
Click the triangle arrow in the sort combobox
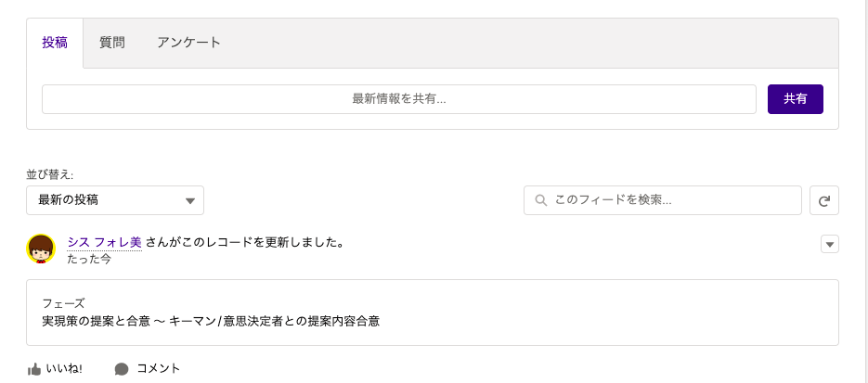click(190, 201)
